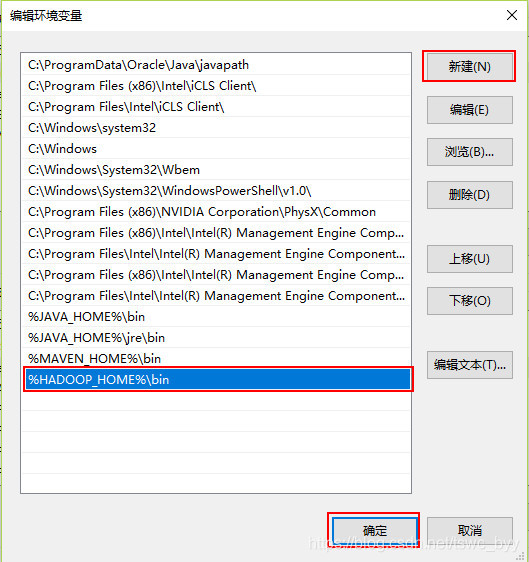Delete entry using 删除(D) button
Screen dimensions: 529x562
click(x=470, y=195)
